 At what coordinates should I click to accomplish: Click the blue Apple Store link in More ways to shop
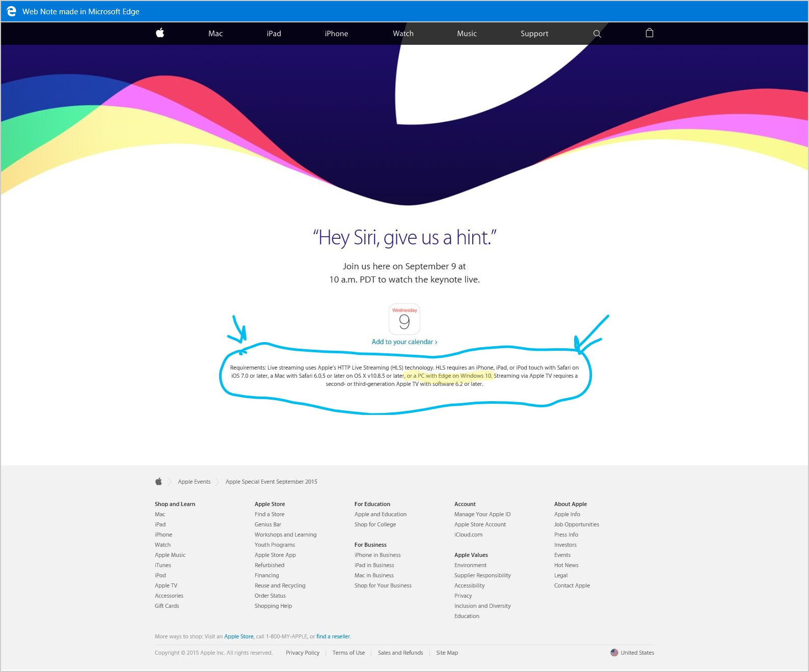click(x=239, y=636)
